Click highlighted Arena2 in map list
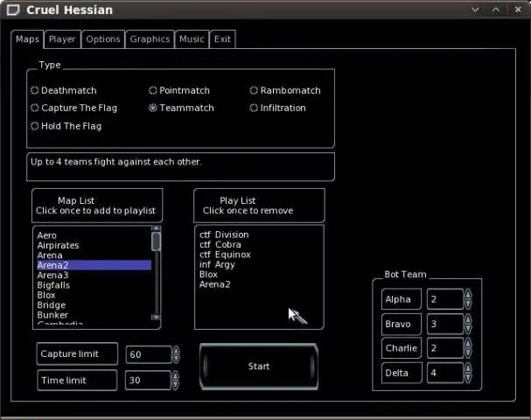 click(94, 265)
